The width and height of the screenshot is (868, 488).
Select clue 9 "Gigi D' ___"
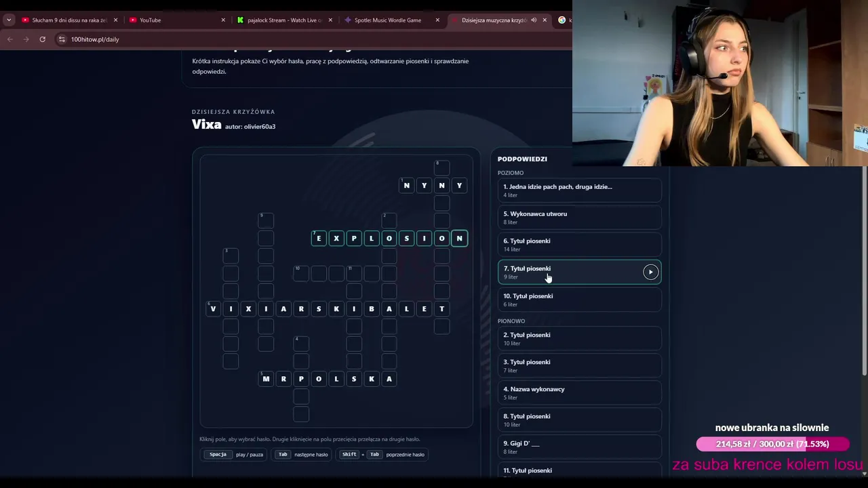[579, 447]
